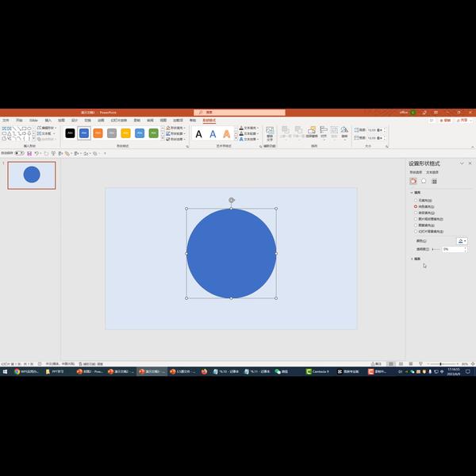Apply the black shape style preset
This screenshot has height=476, width=476.
pos(70,133)
